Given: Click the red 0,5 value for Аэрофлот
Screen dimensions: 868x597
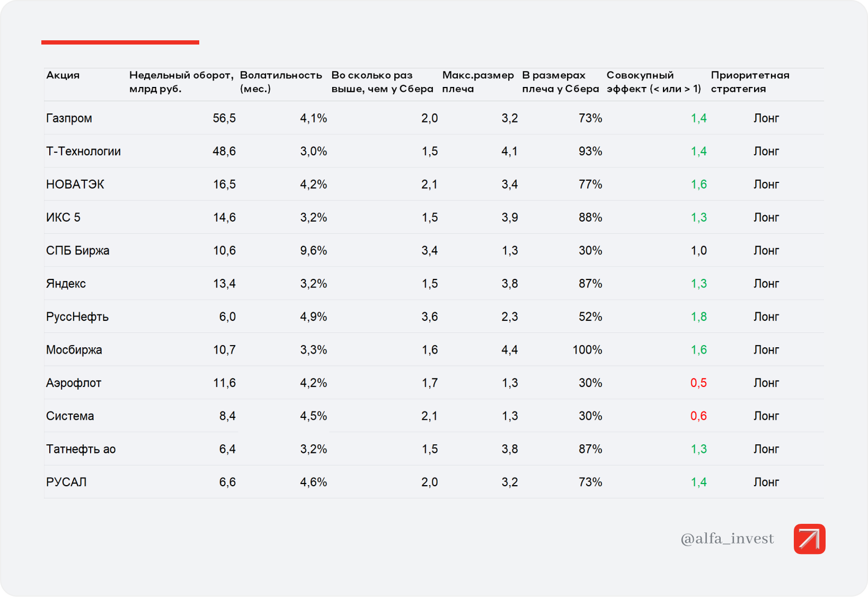Looking at the screenshot, I should pyautogui.click(x=698, y=383).
